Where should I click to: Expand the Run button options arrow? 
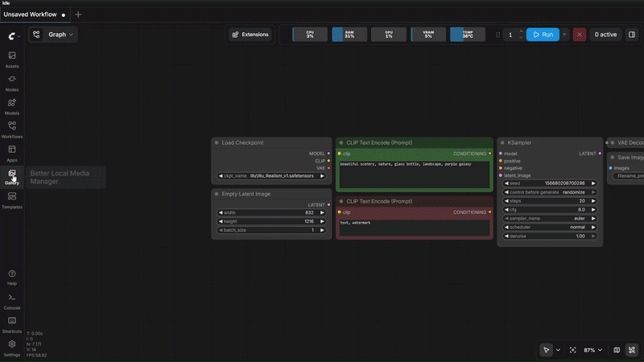point(564,35)
